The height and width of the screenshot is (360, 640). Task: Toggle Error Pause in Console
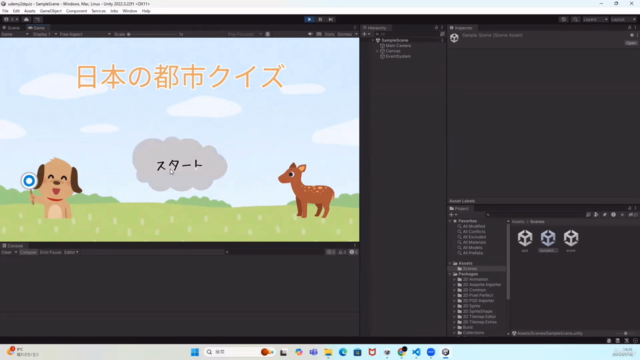(50, 252)
